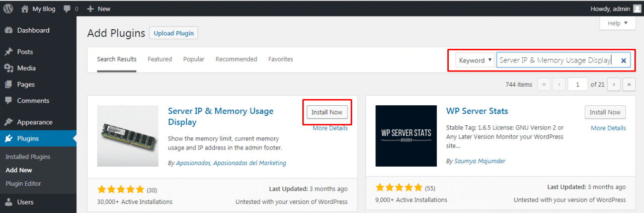Switch to the Search Results tab
Image resolution: width=644 pixels, height=213 pixels.
(x=117, y=59)
